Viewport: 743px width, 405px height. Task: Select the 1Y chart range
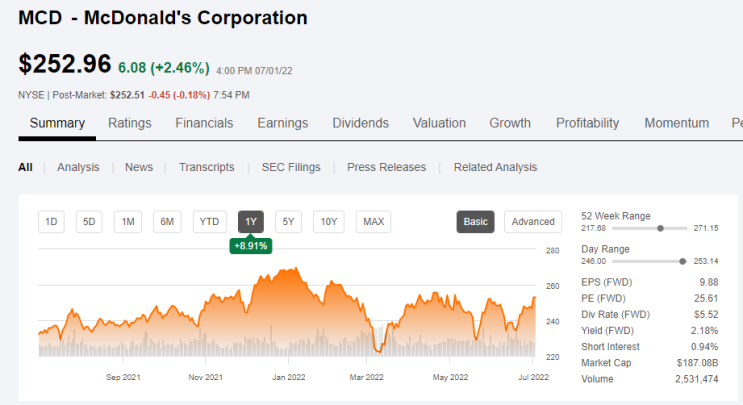[251, 222]
